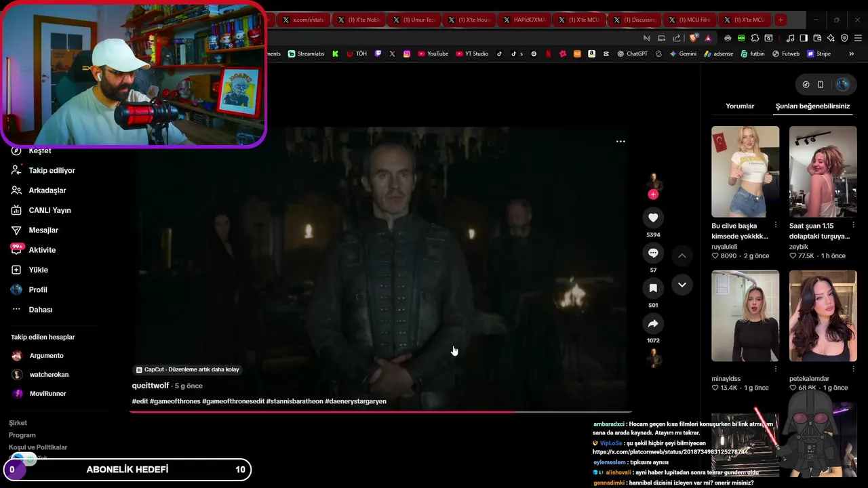Viewport: 868px width, 488px height.
Task: Open the profile avatar in the top-right pill
Action: click(842, 85)
